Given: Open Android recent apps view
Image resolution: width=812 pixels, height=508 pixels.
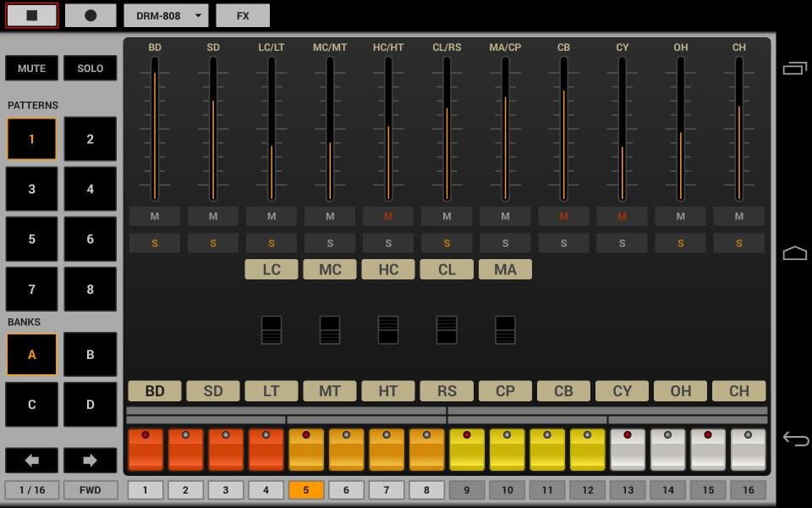Looking at the screenshot, I should [795, 68].
